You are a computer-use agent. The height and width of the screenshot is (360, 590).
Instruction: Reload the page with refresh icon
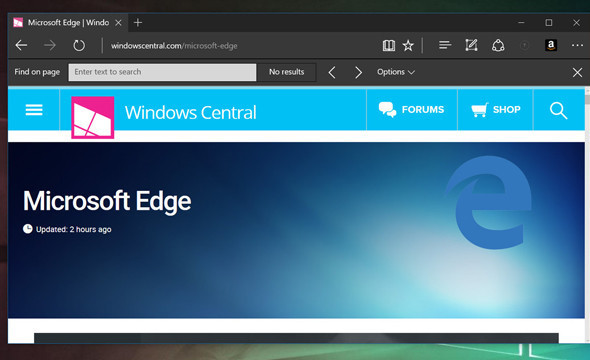point(79,46)
